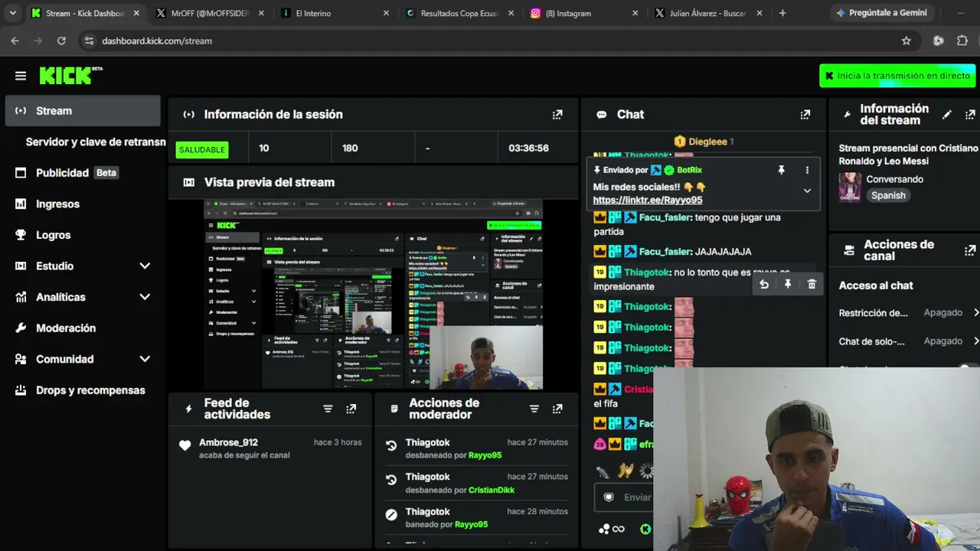Click the stream preview thumbnail
Screen dimensions: 980x551
click(373, 294)
